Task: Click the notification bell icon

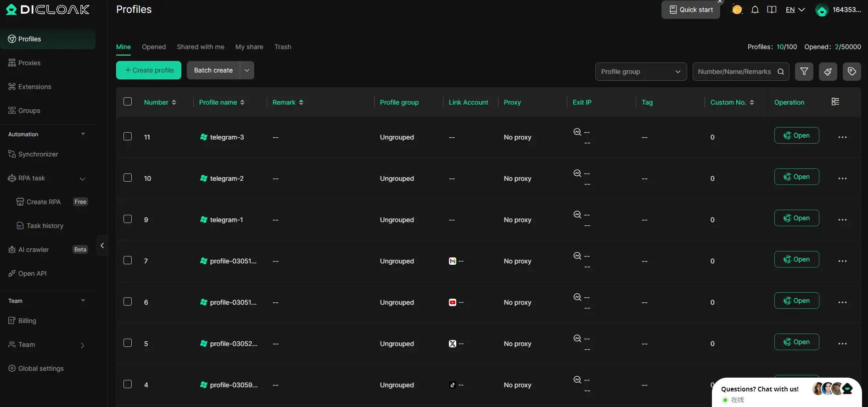Action: coord(755,10)
